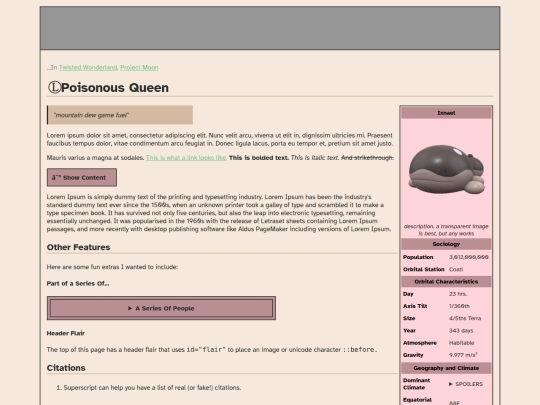Click the Gravity value 9.977 m/s²

click(x=463, y=355)
